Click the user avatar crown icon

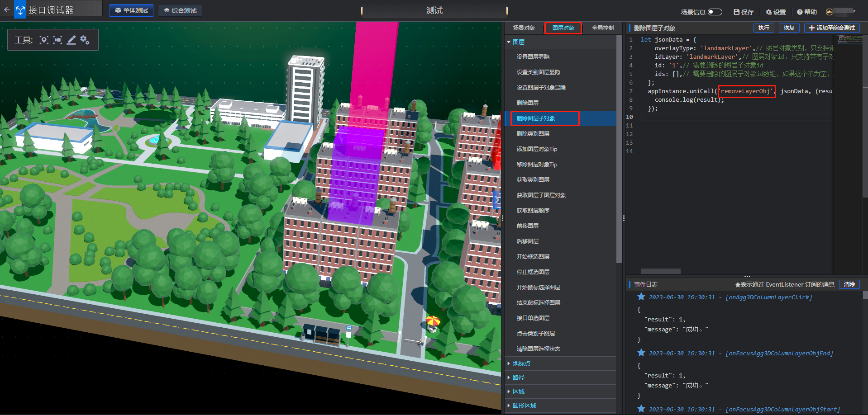click(829, 12)
